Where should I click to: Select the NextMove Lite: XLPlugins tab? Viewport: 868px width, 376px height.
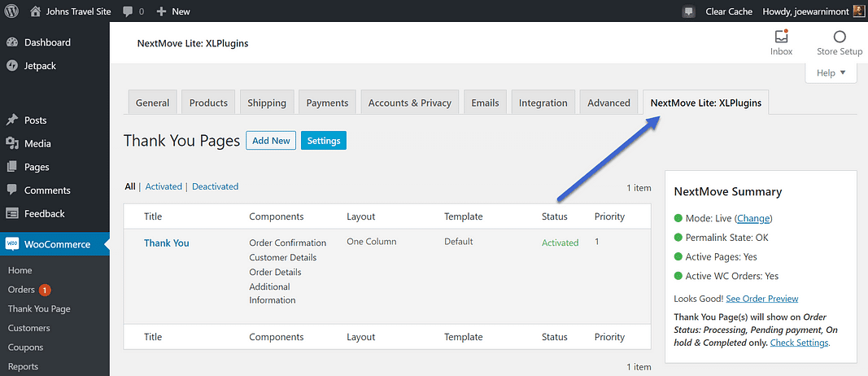706,103
